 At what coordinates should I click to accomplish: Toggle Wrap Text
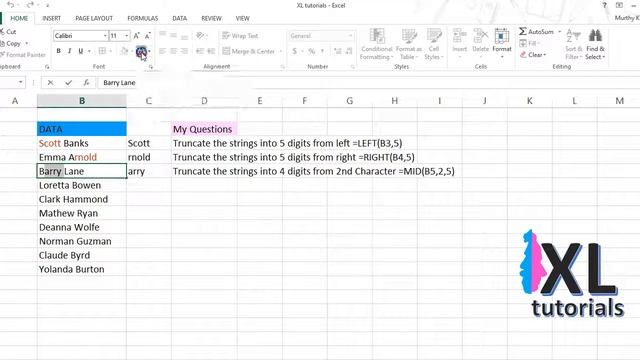[240, 36]
